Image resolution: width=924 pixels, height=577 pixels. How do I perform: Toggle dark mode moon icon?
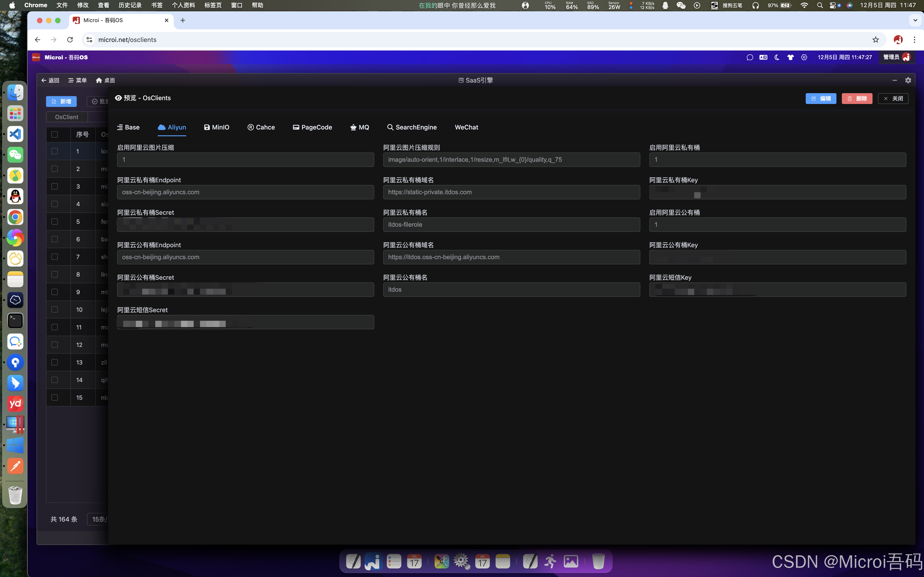pyautogui.click(x=777, y=57)
